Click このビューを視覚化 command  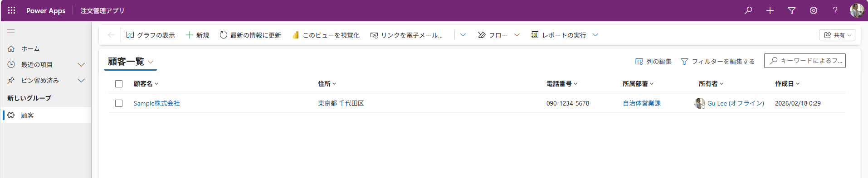[x=326, y=35]
